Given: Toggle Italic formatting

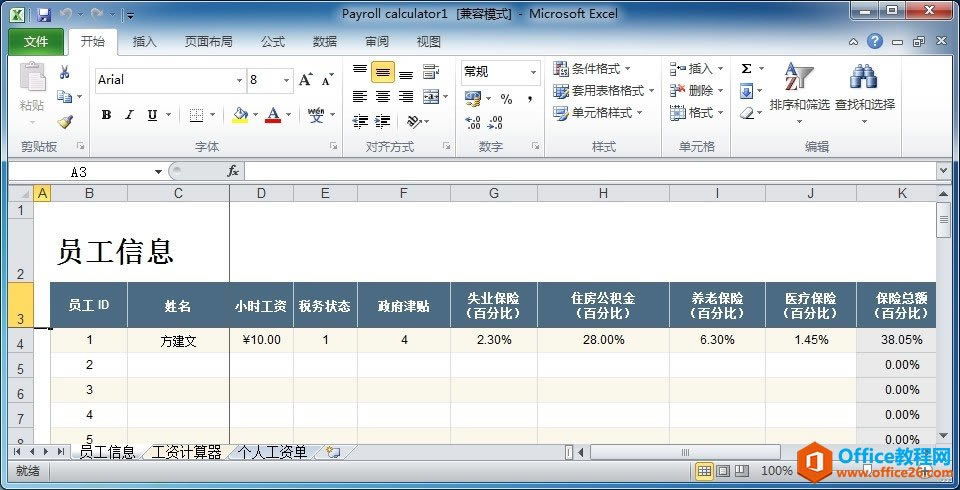Looking at the screenshot, I should [x=129, y=115].
